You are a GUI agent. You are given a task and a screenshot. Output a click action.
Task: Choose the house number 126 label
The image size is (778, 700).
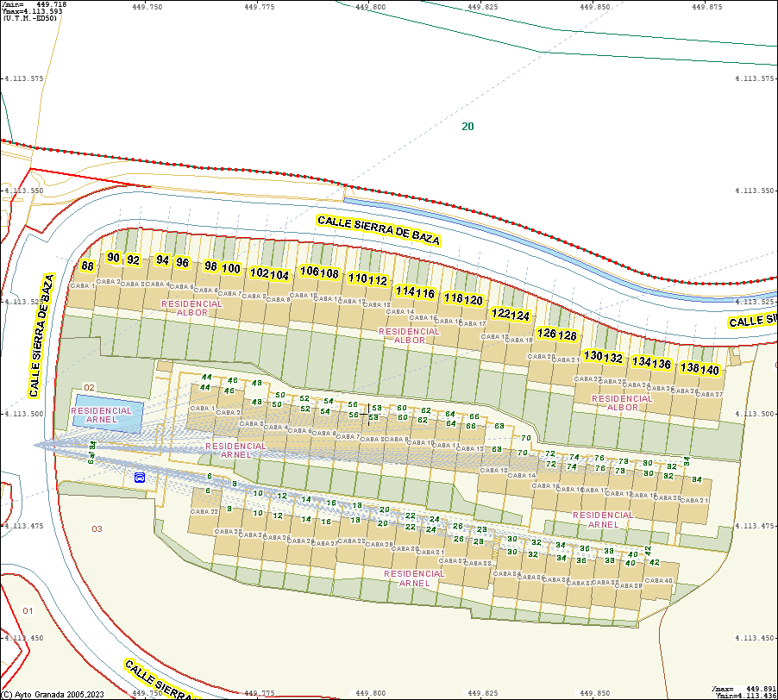coord(547,333)
